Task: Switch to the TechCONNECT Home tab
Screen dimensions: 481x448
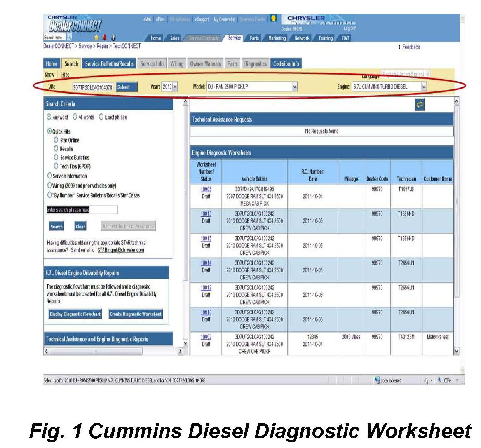Action: pos(52,64)
